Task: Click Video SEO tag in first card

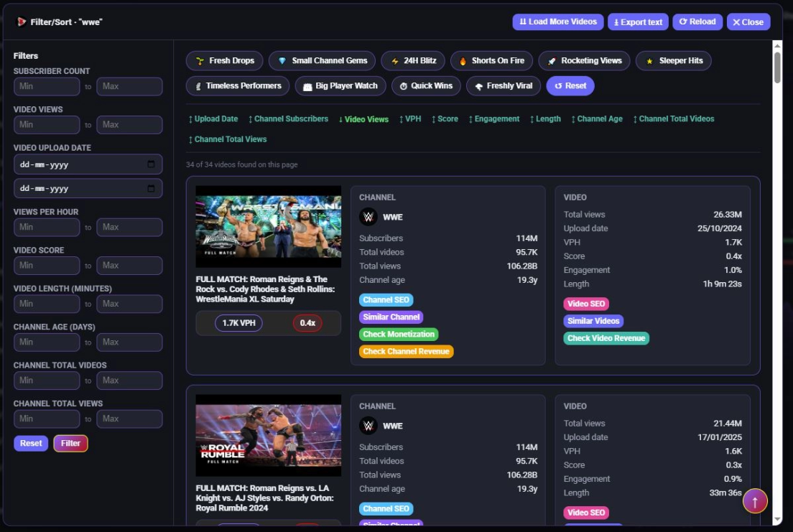Action: (x=585, y=304)
